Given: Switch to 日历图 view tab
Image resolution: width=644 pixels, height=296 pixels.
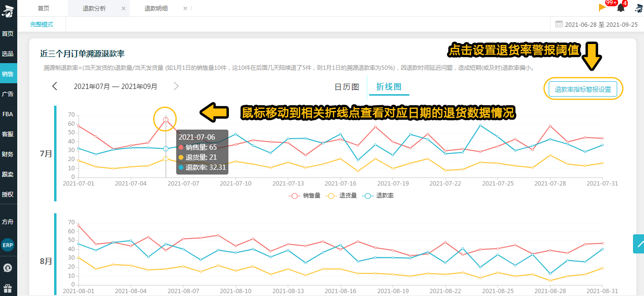Looking at the screenshot, I should click(x=347, y=87).
